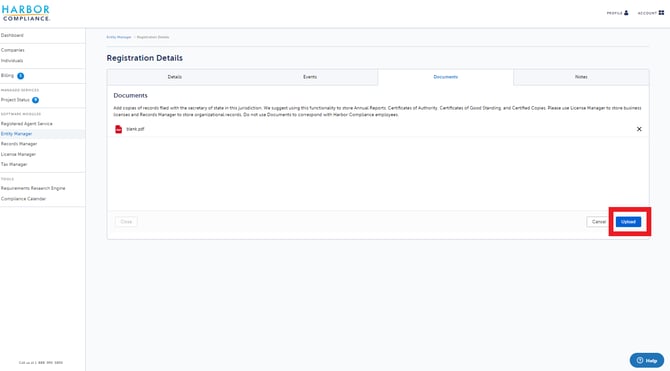Click the Entity Manager breadcrumb link

tap(119, 37)
